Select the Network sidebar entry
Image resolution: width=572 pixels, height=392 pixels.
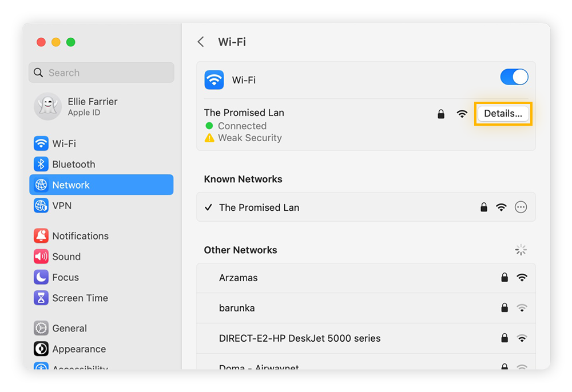point(70,185)
